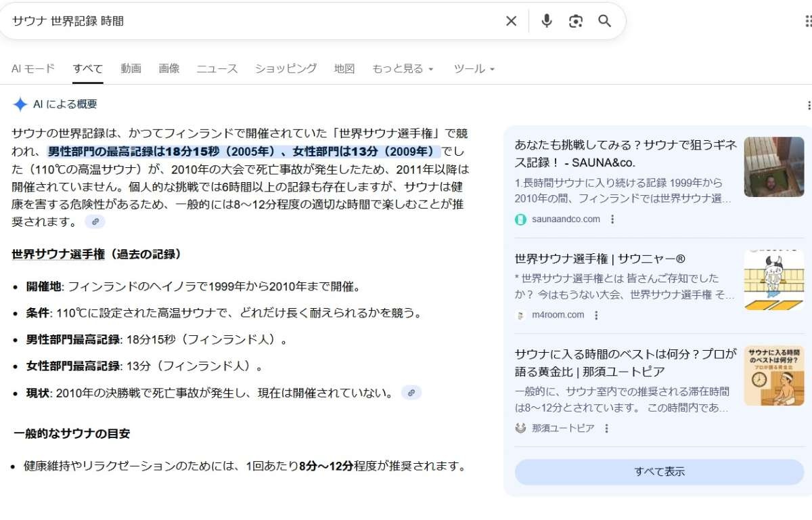812x520 pixels.
Task: Open the ショッピング tab
Action: [x=286, y=68]
